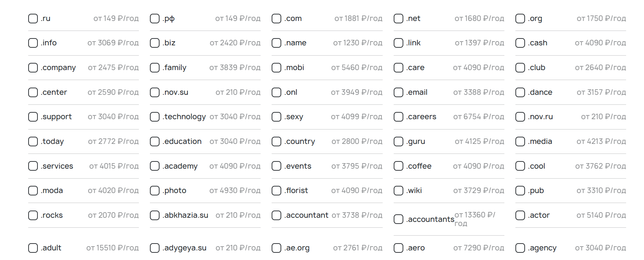Tick the .ae.org domain checkbox
This screenshot has width=644, height=260.
[x=276, y=248]
